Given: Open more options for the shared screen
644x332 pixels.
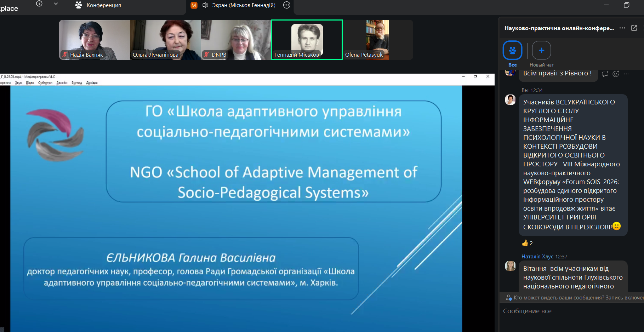Looking at the screenshot, I should point(287,5).
